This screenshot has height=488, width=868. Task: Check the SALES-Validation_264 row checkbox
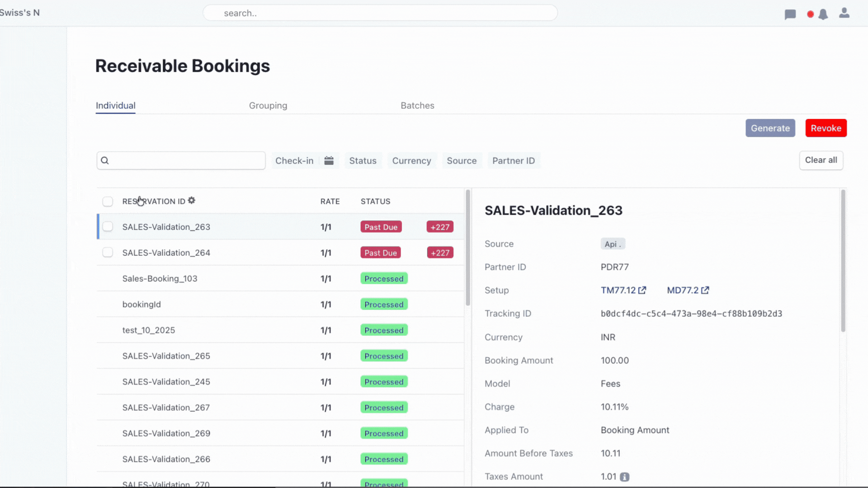(x=108, y=253)
